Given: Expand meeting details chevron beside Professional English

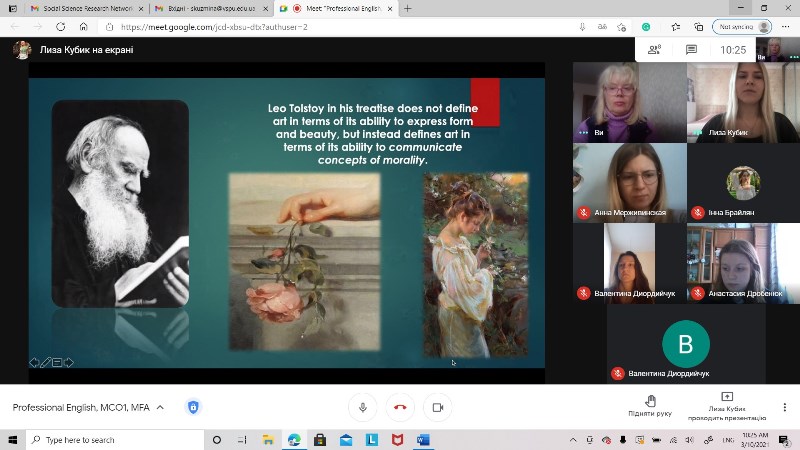Looking at the screenshot, I should (x=160, y=407).
